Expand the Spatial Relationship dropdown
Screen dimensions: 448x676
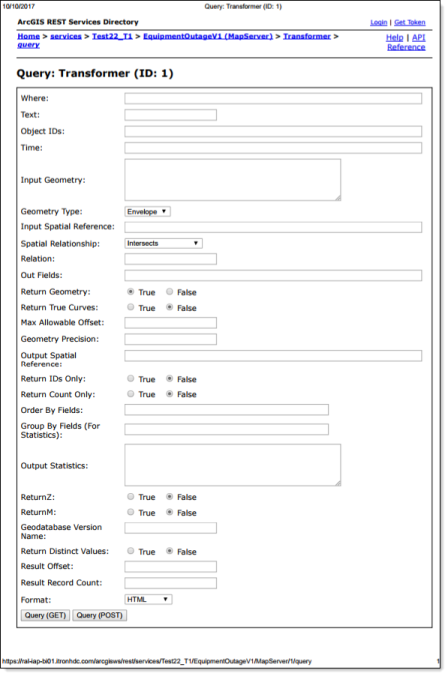pyautogui.click(x=163, y=244)
